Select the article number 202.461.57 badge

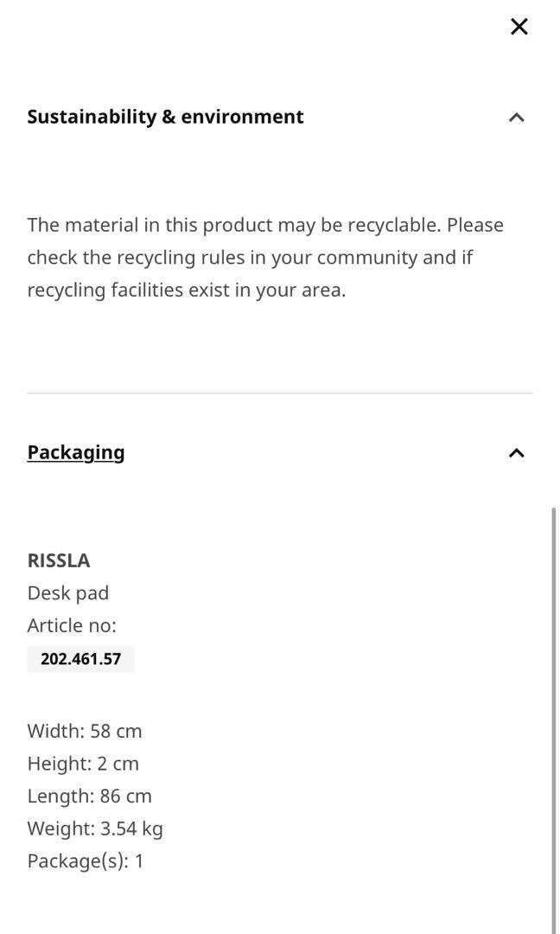tap(80, 658)
